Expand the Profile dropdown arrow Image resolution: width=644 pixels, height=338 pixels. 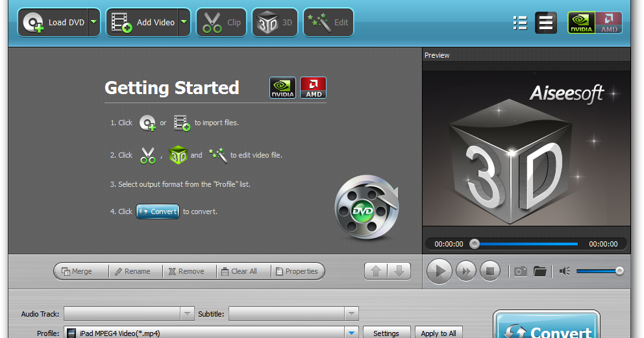(352, 333)
